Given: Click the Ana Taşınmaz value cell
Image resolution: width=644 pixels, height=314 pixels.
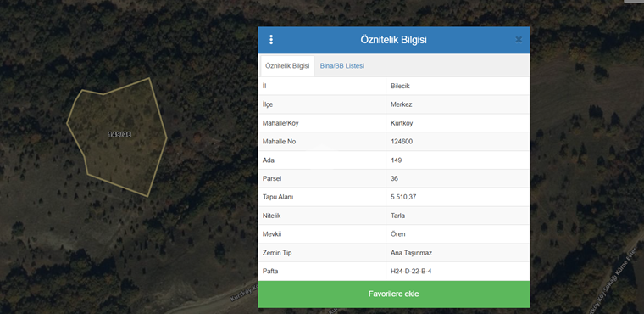Looking at the screenshot, I should (458, 253).
